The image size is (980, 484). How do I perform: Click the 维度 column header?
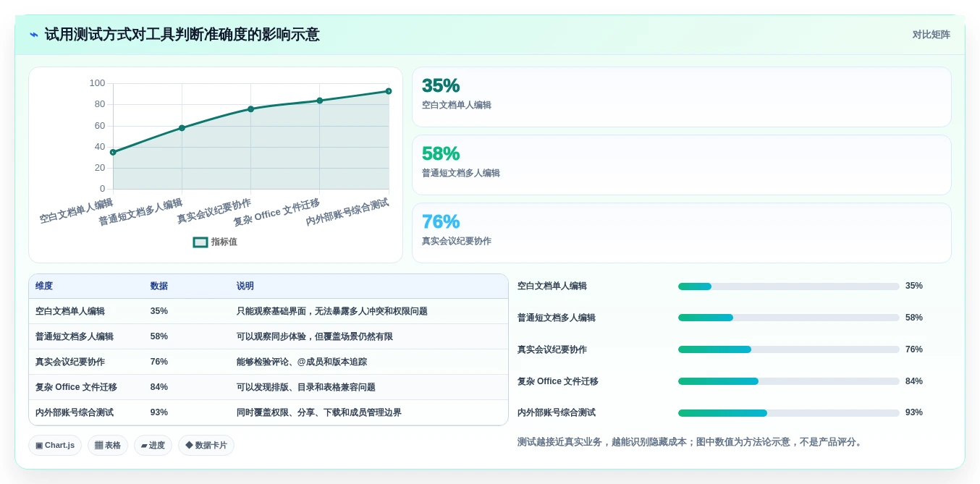44,286
